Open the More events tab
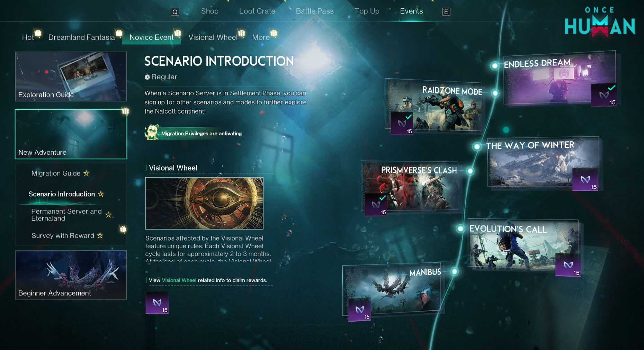Viewport: 644px width, 350px height. click(261, 37)
